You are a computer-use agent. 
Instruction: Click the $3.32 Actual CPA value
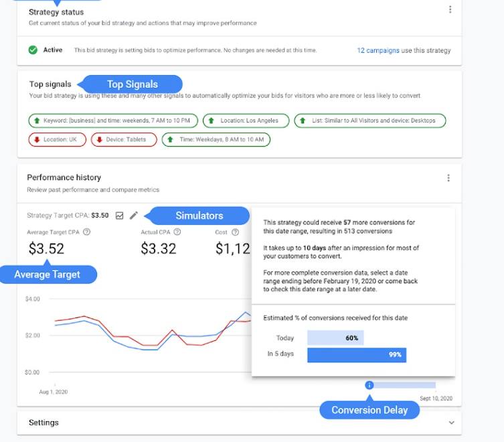pos(159,248)
